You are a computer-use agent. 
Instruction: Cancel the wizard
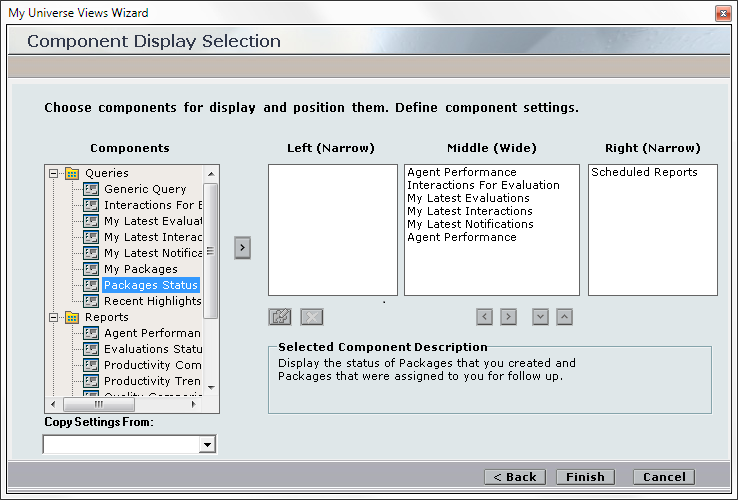664,477
